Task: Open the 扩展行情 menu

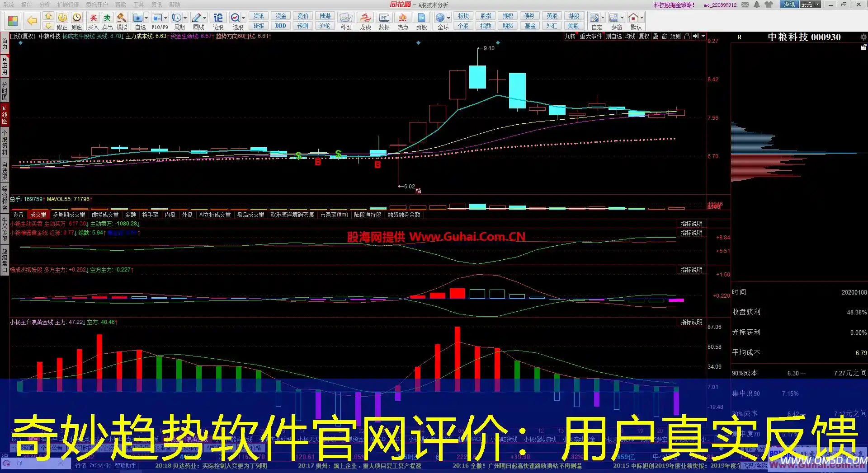Action: 68,5
